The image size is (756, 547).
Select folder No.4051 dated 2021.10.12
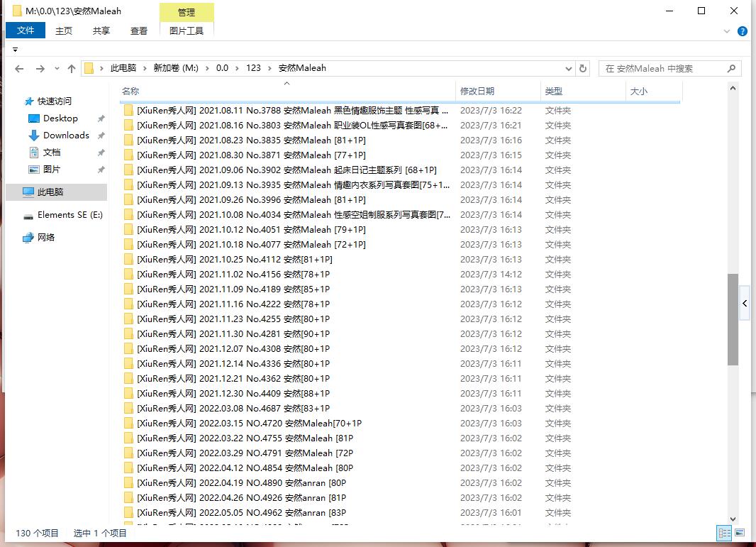(x=400, y=230)
